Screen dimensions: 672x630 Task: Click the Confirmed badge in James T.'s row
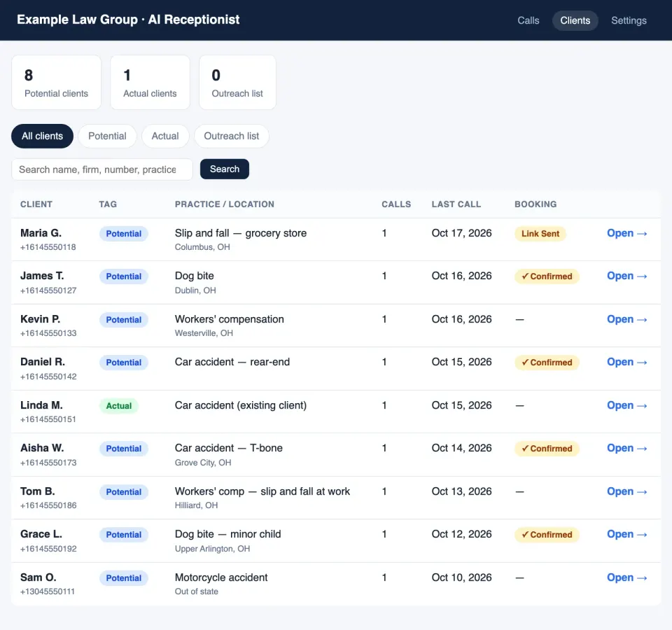click(x=547, y=276)
